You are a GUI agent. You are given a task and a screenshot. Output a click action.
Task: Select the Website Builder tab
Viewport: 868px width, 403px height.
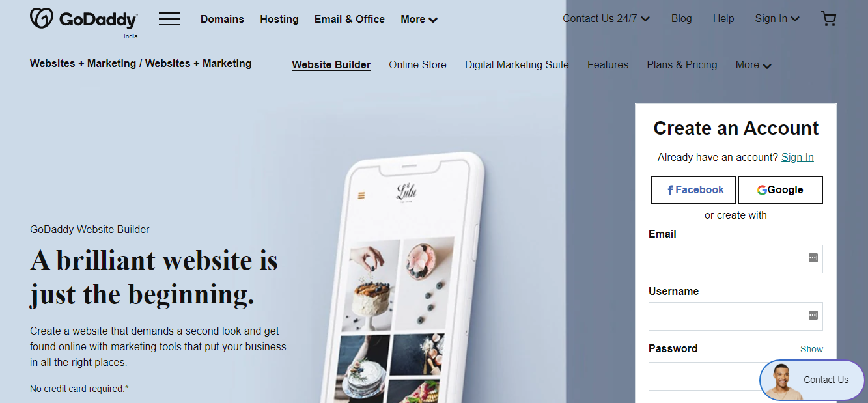coord(331,65)
